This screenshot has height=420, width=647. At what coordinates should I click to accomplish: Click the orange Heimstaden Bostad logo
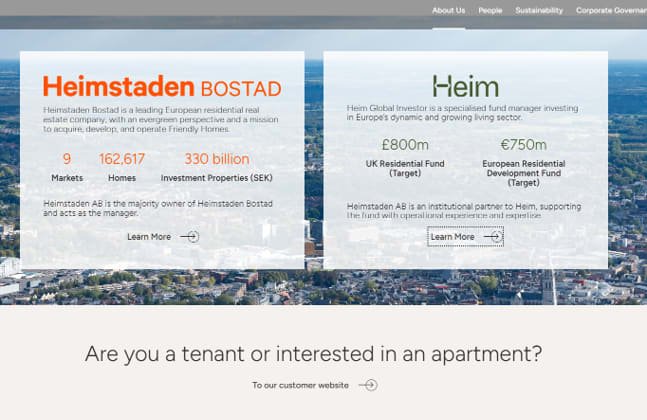tap(162, 86)
